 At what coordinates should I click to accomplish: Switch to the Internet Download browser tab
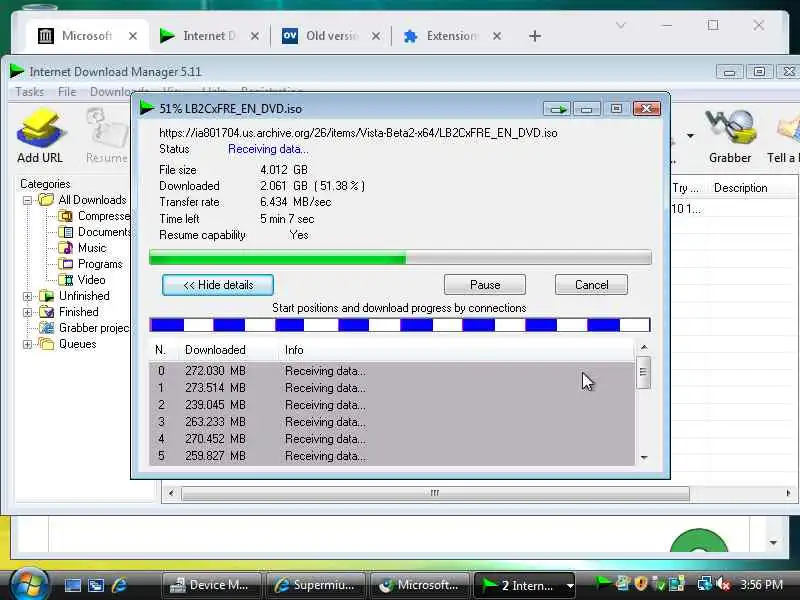[x=209, y=36]
